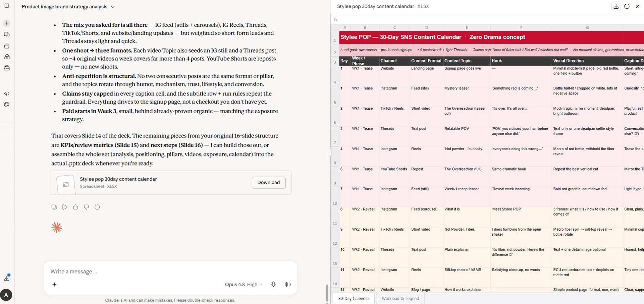Select column A header
The height and width of the screenshot is (304, 644).
point(345,27)
